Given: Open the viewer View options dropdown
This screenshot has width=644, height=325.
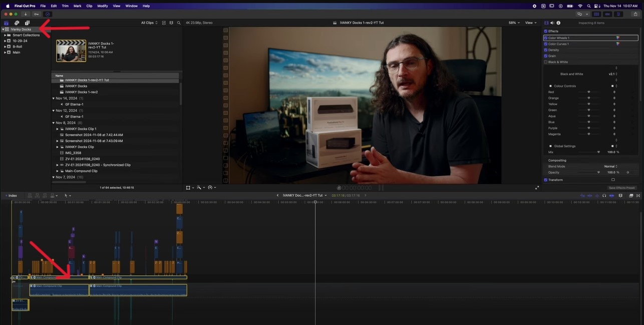Looking at the screenshot, I should pos(531,23).
